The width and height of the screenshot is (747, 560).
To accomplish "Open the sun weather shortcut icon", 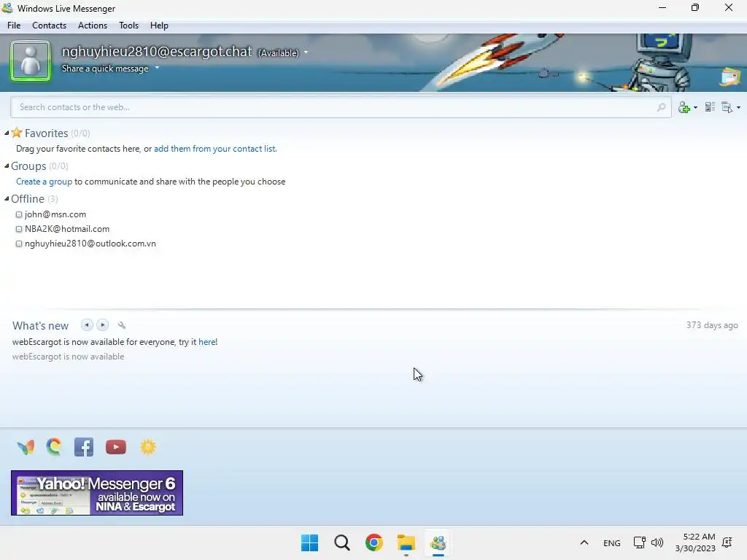I will coord(148,447).
